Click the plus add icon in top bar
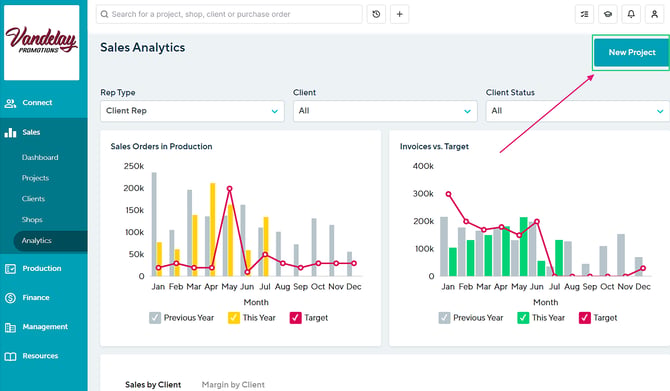The height and width of the screenshot is (391, 670). pyautogui.click(x=399, y=14)
